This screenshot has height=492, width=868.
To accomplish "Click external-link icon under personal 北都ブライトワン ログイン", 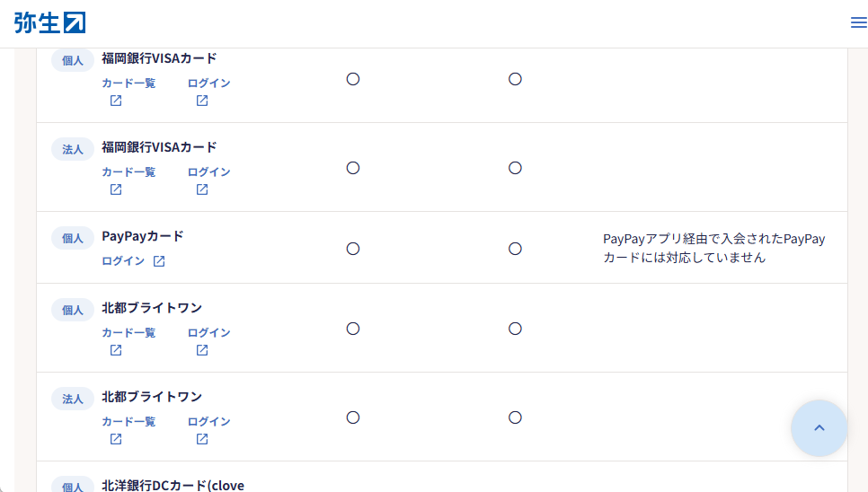I will [x=202, y=350].
